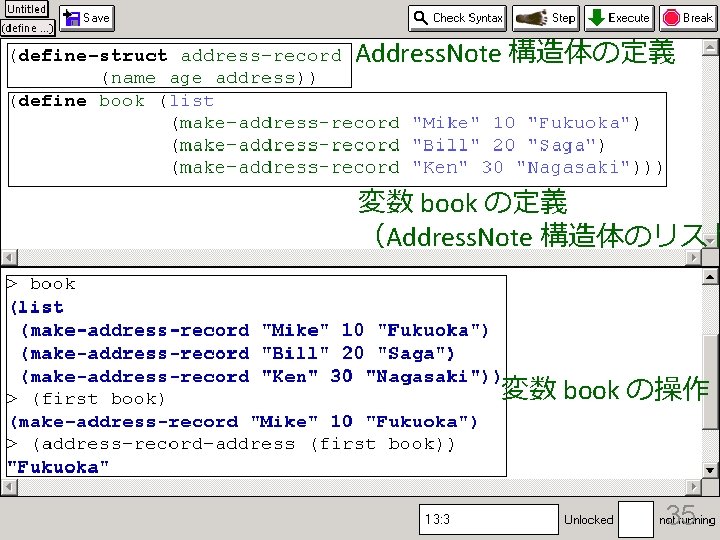
Task: Click the red stop sign Break icon
Action: 671,18
